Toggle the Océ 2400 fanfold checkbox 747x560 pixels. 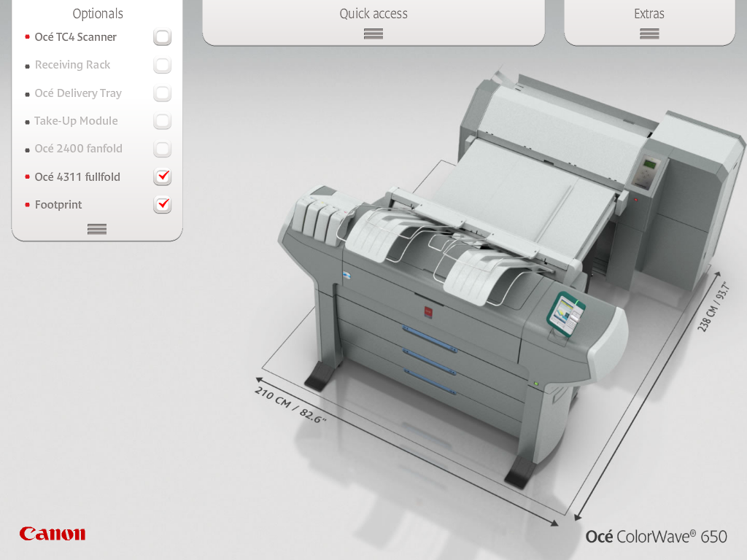pyautogui.click(x=163, y=149)
